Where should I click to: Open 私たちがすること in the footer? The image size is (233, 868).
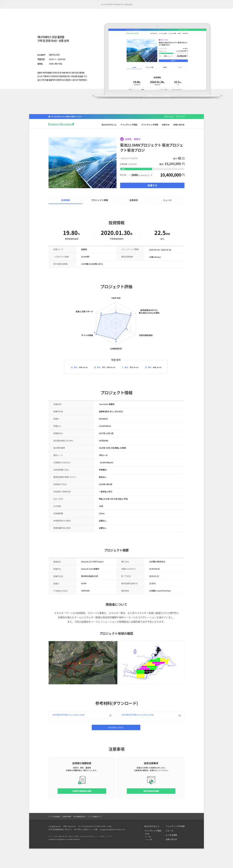[x=152, y=826]
